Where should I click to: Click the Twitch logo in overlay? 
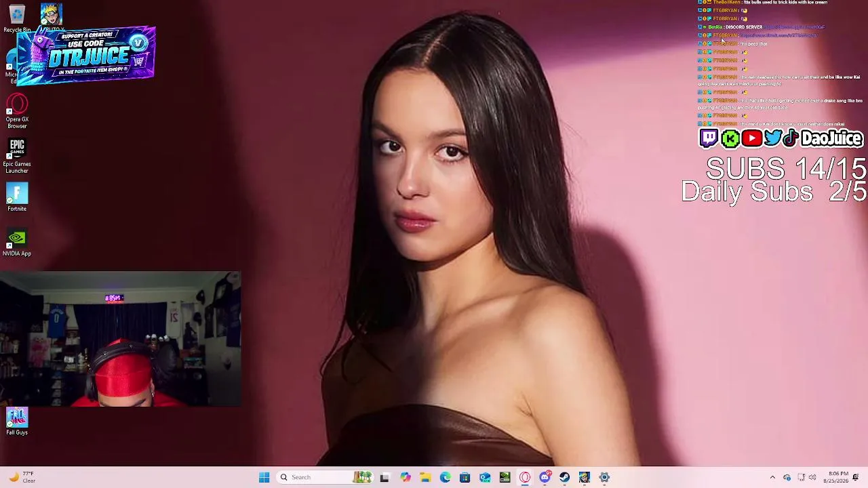[709, 138]
